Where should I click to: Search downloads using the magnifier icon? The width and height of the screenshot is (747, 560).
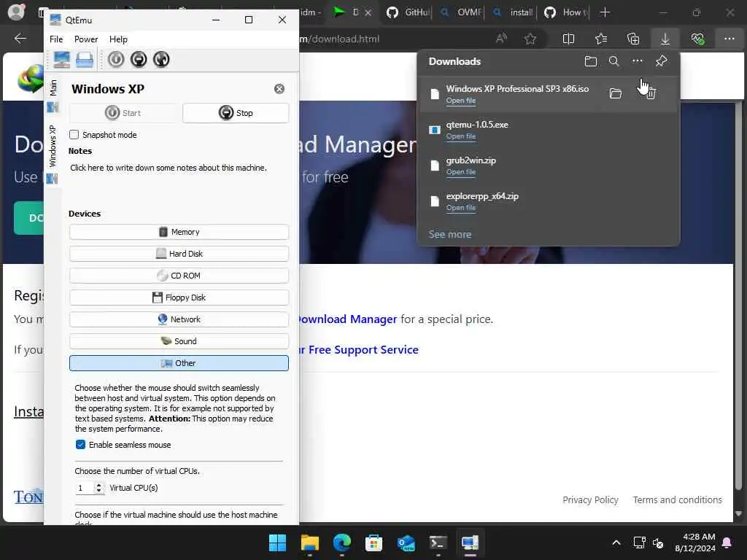(x=614, y=61)
